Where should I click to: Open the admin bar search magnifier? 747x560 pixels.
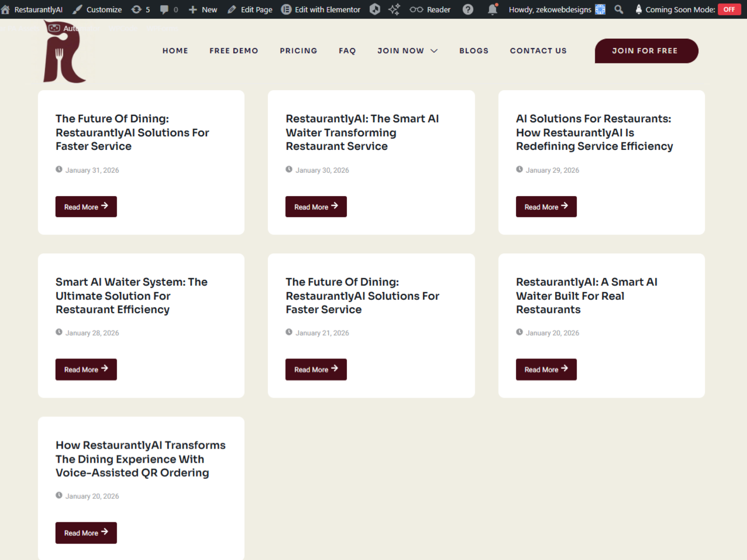pyautogui.click(x=619, y=9)
